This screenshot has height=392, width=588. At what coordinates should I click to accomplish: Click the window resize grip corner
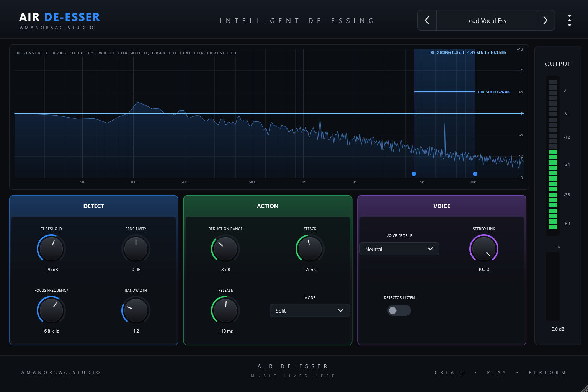pyautogui.click(x=583, y=387)
